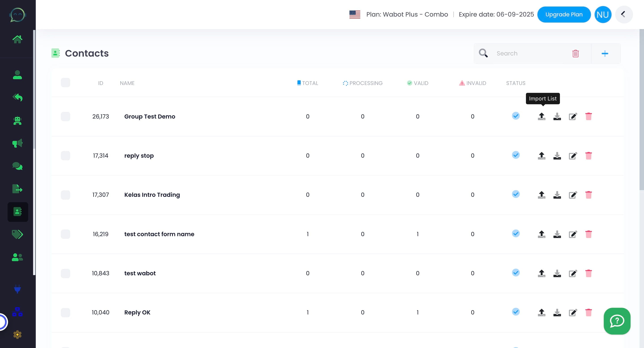Click the TOTAL column header
644x348 pixels.
coord(307,83)
